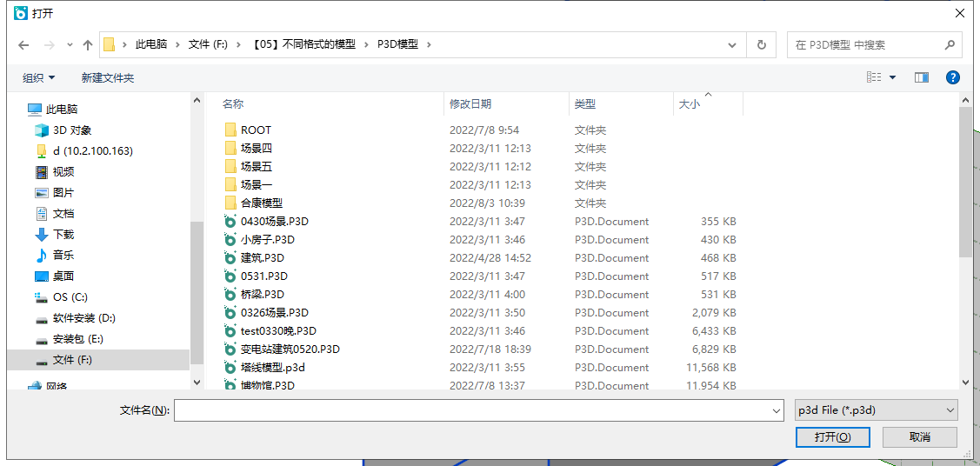Go back using the back arrow

(x=23, y=45)
